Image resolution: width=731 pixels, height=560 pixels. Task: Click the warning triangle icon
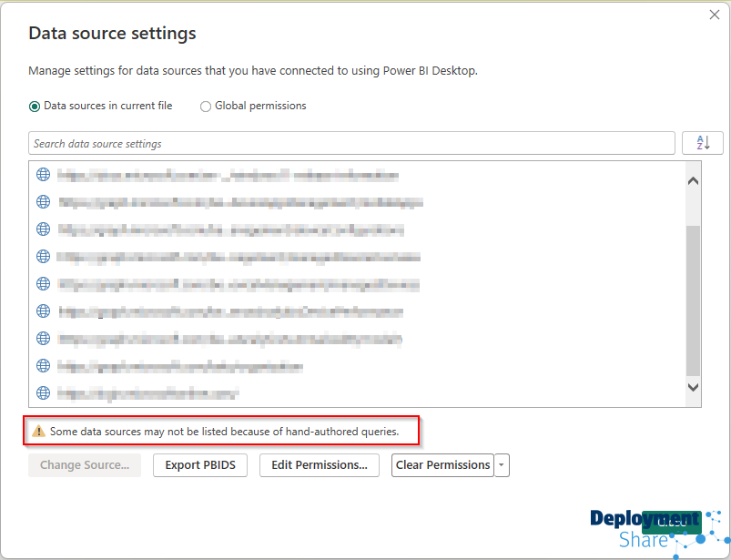pyautogui.click(x=38, y=432)
